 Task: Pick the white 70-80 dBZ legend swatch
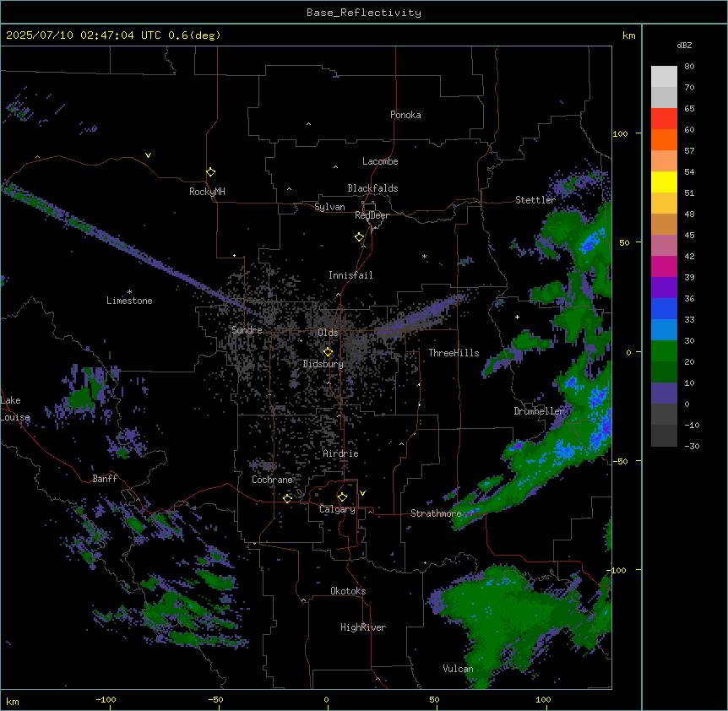pos(664,77)
